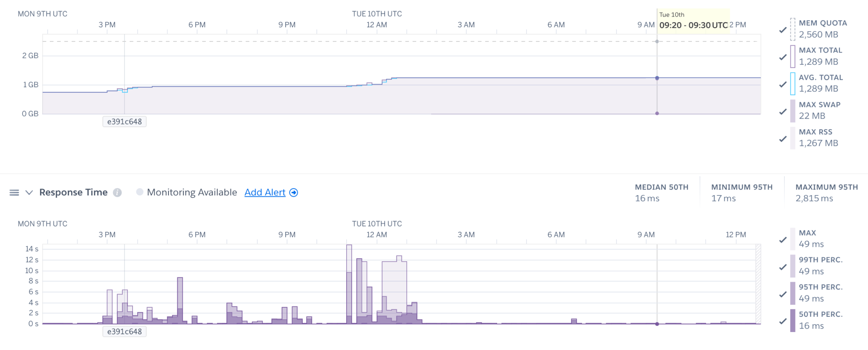Hide the 50TH PERC. response series
The height and width of the screenshot is (350, 868).
[783, 321]
